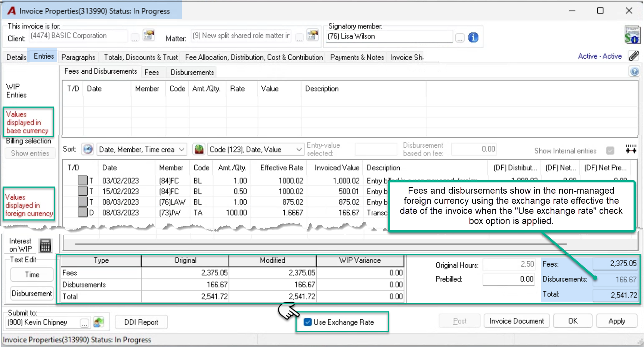Click the blue info icon near signatory member
The width and height of the screenshot is (644, 348).
point(473,37)
